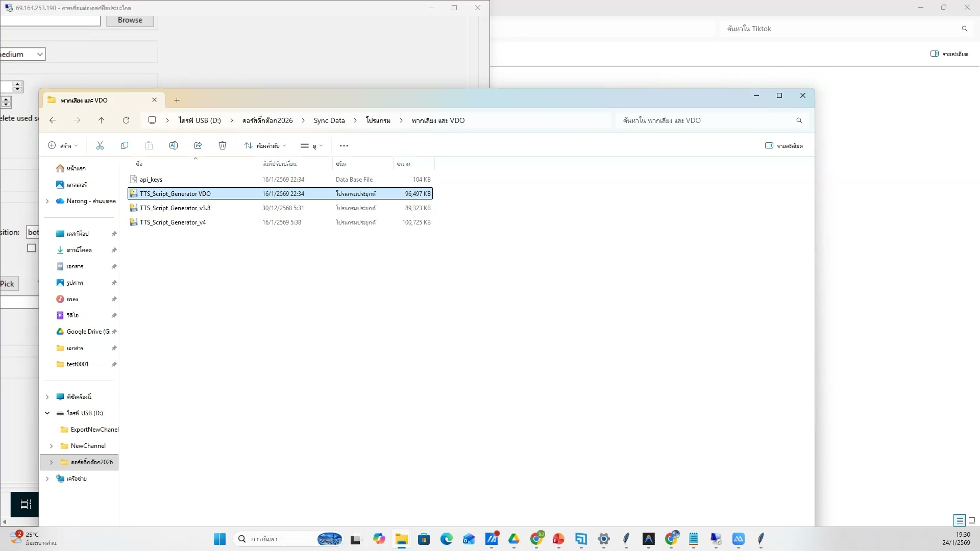Launch Notepad from the taskbar
Image resolution: width=980 pixels, height=551 pixels.
(x=693, y=539)
